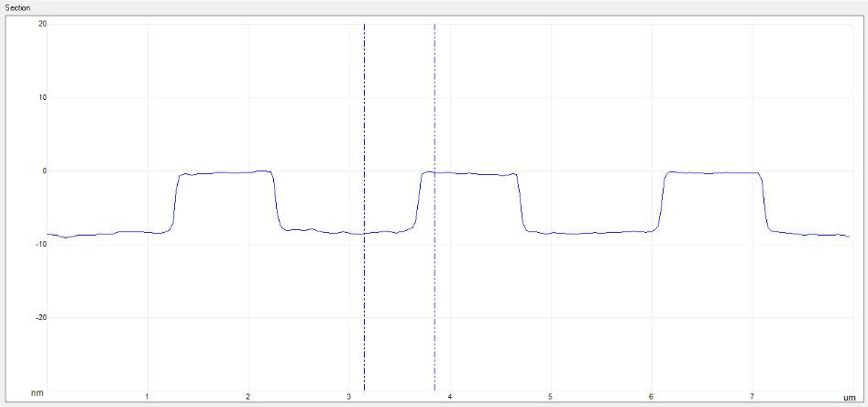This screenshot has width=868, height=407.
Task: Click the Section panel title
Action: click(x=19, y=7)
